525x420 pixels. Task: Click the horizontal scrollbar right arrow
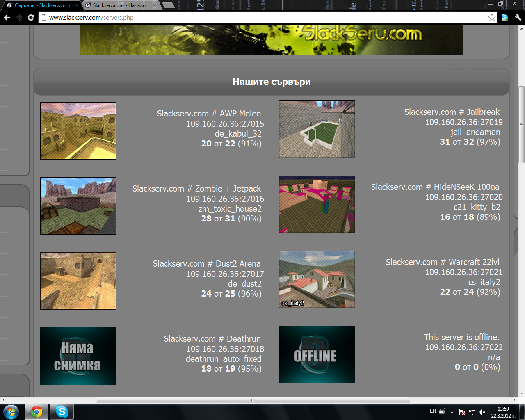tap(514, 400)
